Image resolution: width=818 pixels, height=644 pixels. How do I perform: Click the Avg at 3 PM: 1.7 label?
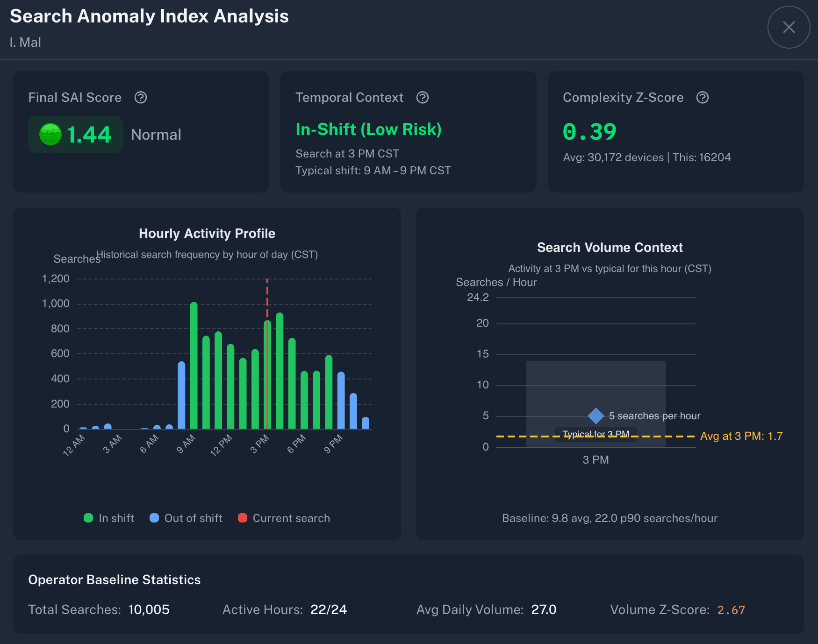tap(741, 436)
